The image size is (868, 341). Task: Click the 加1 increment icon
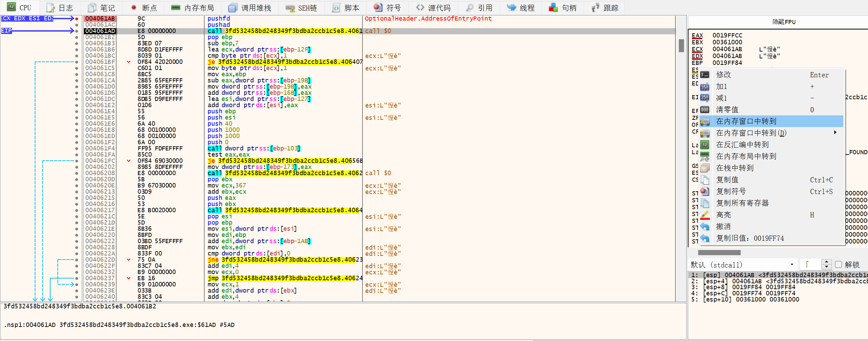705,87
